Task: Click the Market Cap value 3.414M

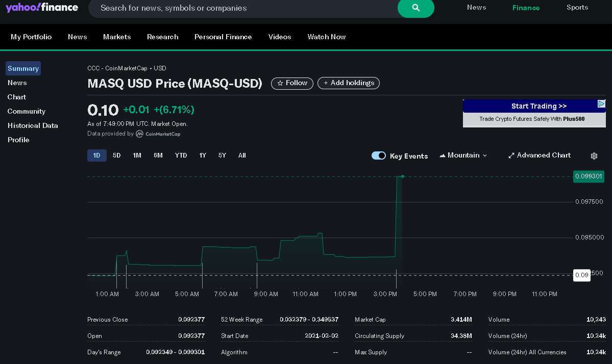Action: 461,320
